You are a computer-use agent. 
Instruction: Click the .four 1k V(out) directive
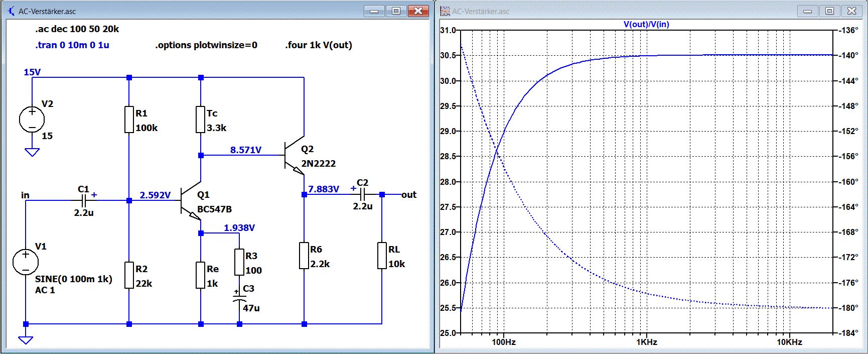(319, 45)
